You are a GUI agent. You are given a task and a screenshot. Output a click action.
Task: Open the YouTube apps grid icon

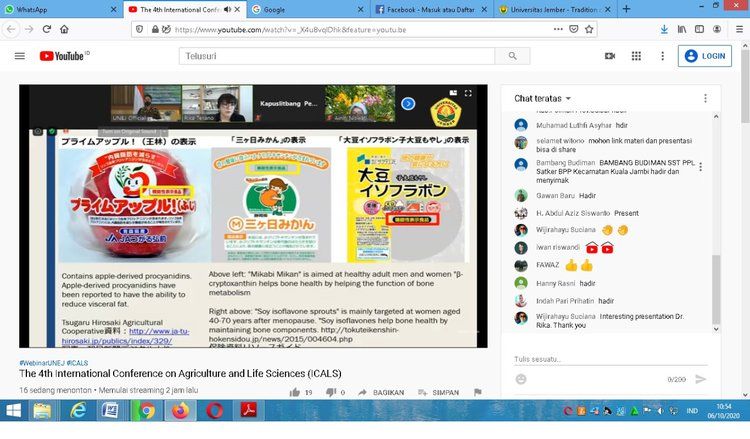coord(636,56)
